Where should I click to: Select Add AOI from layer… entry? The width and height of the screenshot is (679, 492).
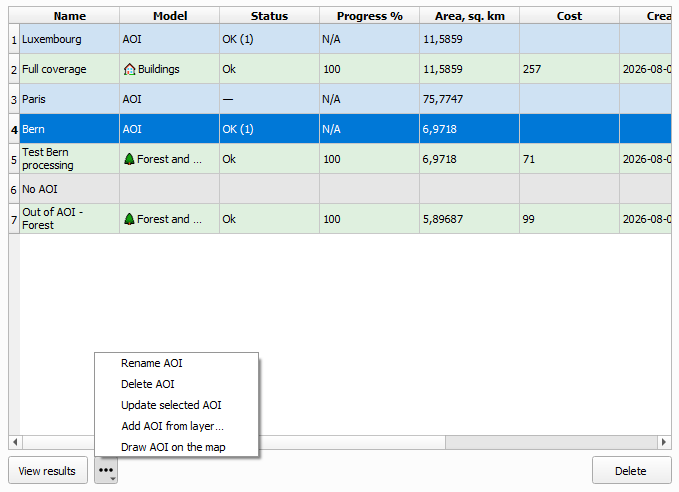coord(172,426)
